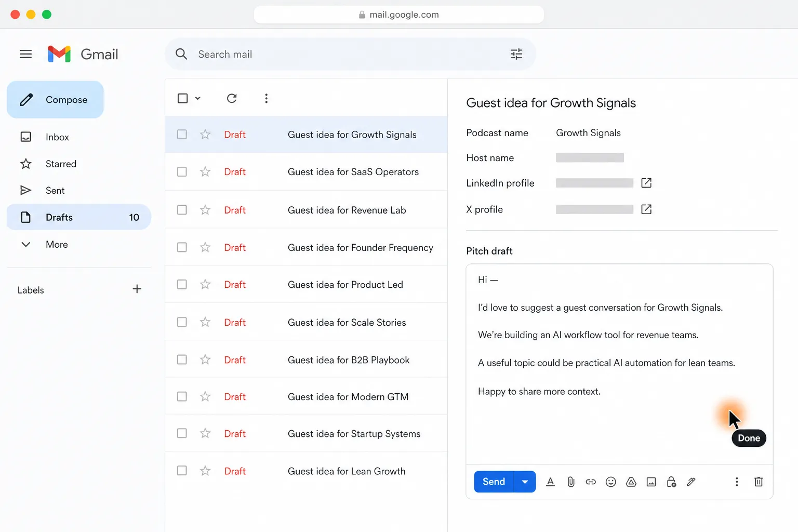
Task: Check the SaaS Operators draft checkbox
Action: [182, 171]
